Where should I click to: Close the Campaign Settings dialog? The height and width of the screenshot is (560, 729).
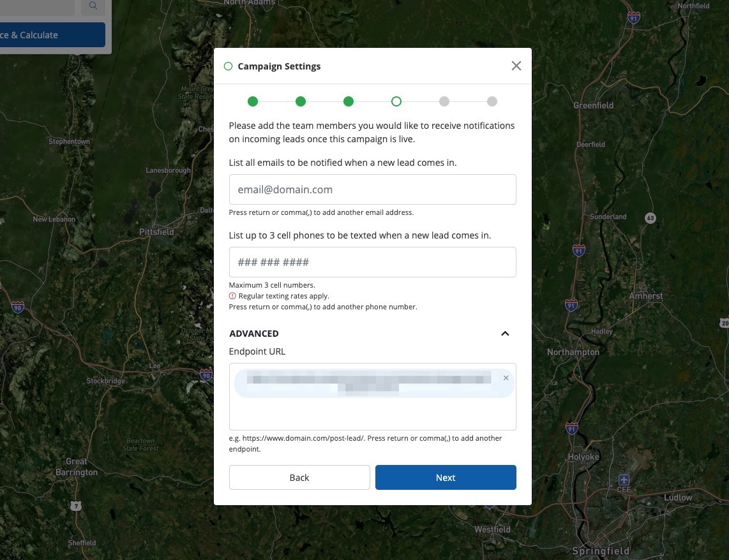tap(516, 66)
